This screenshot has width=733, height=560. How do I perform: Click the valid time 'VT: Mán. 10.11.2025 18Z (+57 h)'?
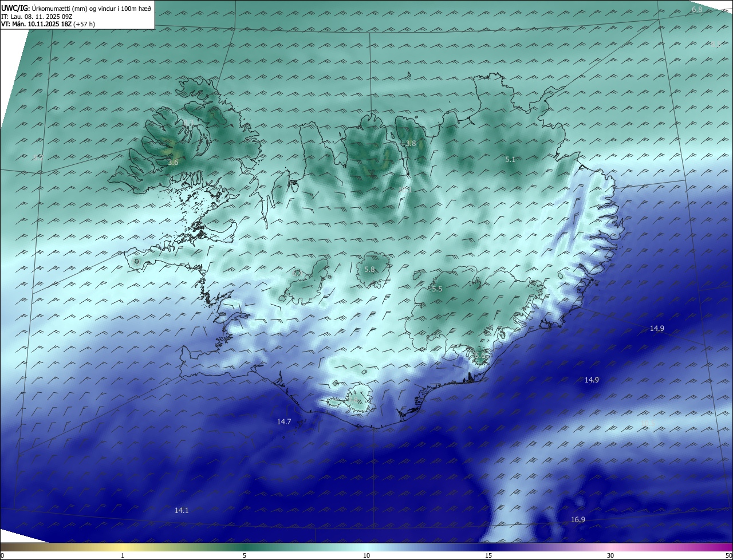tap(48, 25)
